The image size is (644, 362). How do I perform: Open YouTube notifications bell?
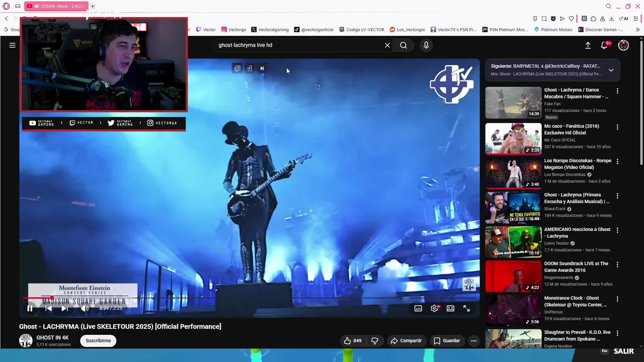click(x=605, y=45)
